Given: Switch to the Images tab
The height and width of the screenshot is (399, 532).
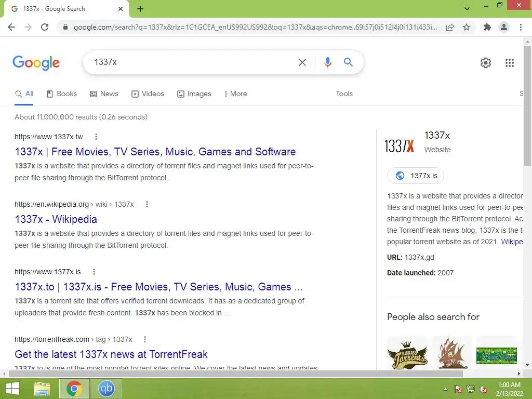Looking at the screenshot, I should 194,94.
